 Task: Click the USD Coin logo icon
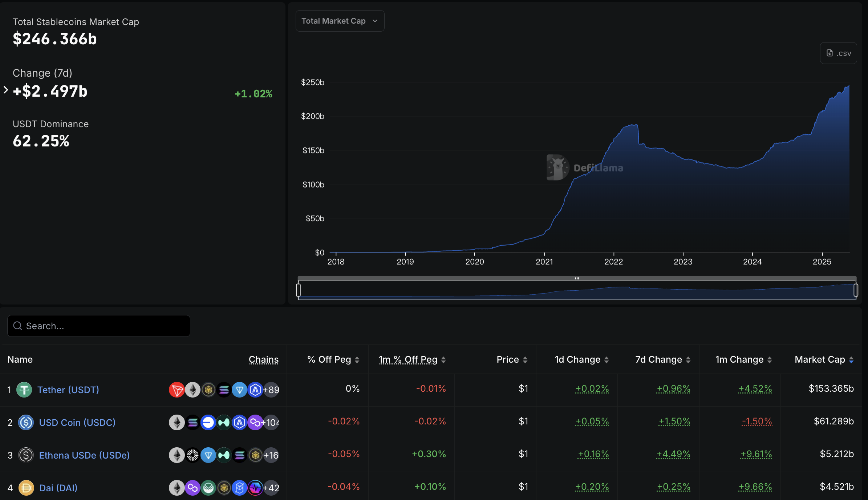coord(26,422)
